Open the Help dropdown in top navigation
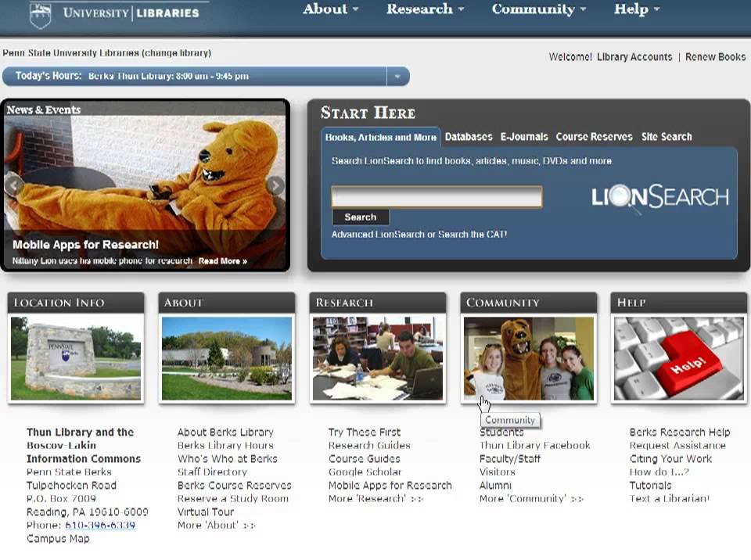Image resolution: width=751 pixels, height=560 pixels. (637, 9)
